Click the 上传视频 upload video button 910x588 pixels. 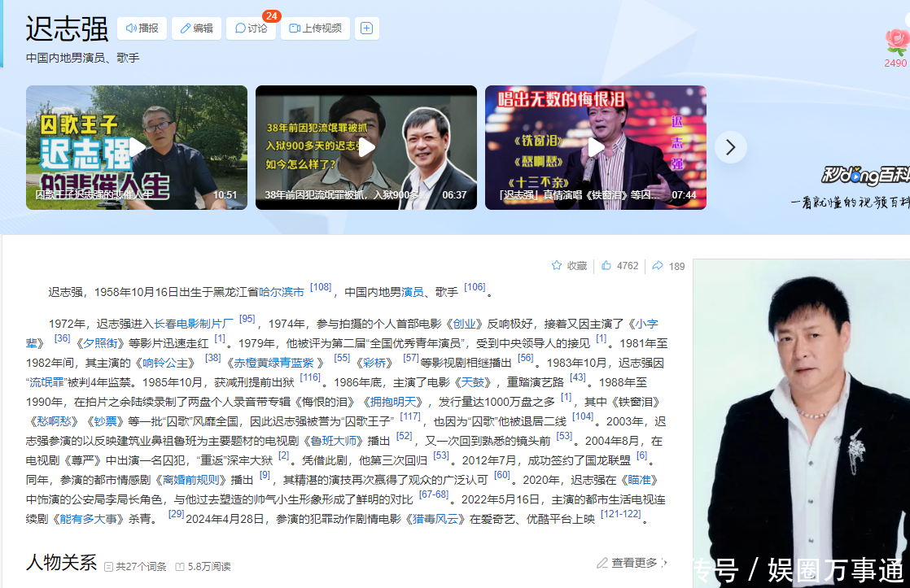(x=315, y=28)
